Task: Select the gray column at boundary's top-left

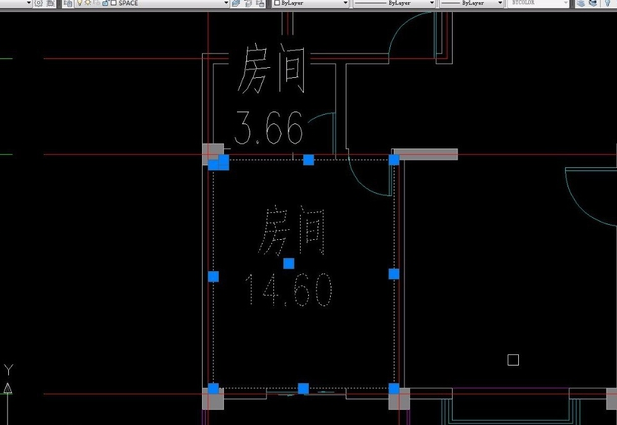Action: tap(213, 154)
